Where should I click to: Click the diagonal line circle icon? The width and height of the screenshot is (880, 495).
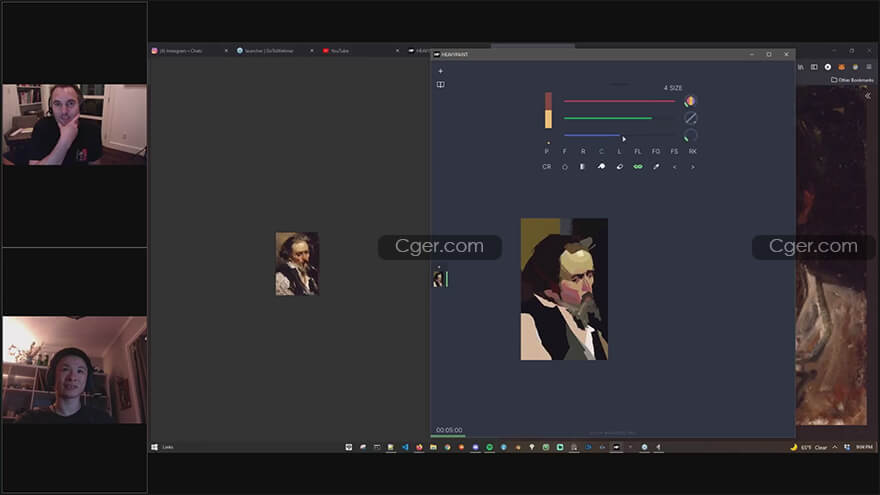(x=690, y=118)
